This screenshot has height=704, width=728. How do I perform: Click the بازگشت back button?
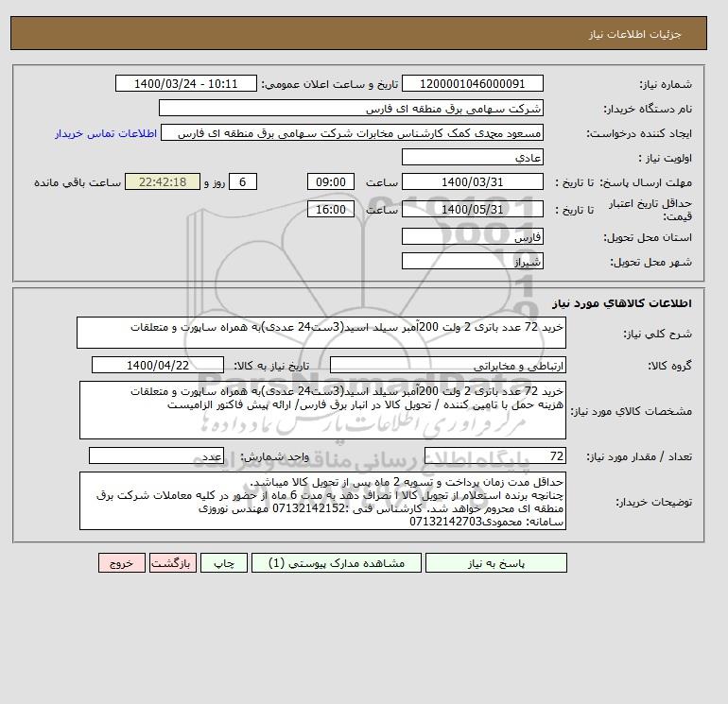pyautogui.click(x=173, y=563)
